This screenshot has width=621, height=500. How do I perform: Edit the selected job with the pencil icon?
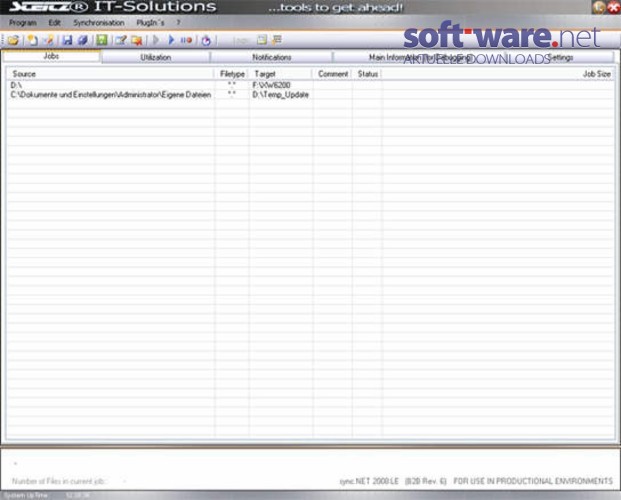[x=120, y=40]
